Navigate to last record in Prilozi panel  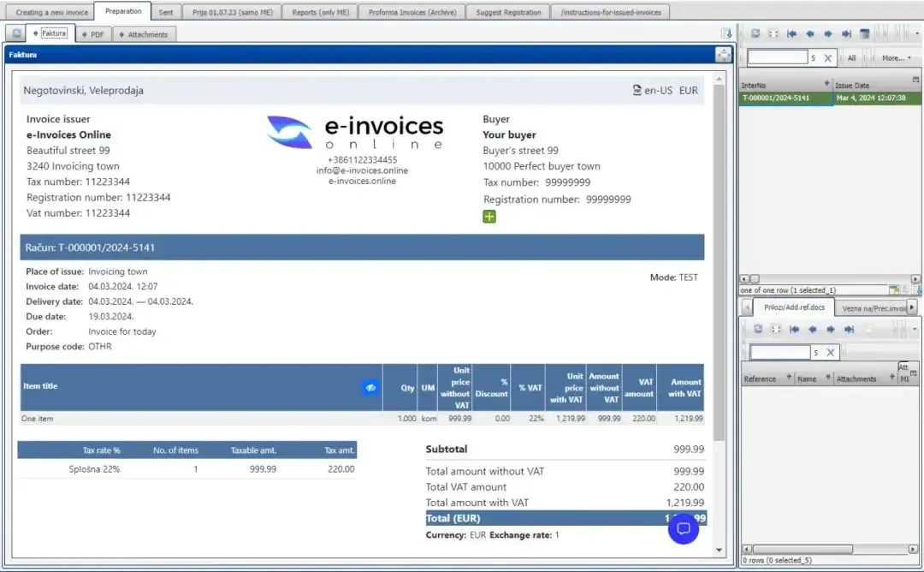coord(849,329)
